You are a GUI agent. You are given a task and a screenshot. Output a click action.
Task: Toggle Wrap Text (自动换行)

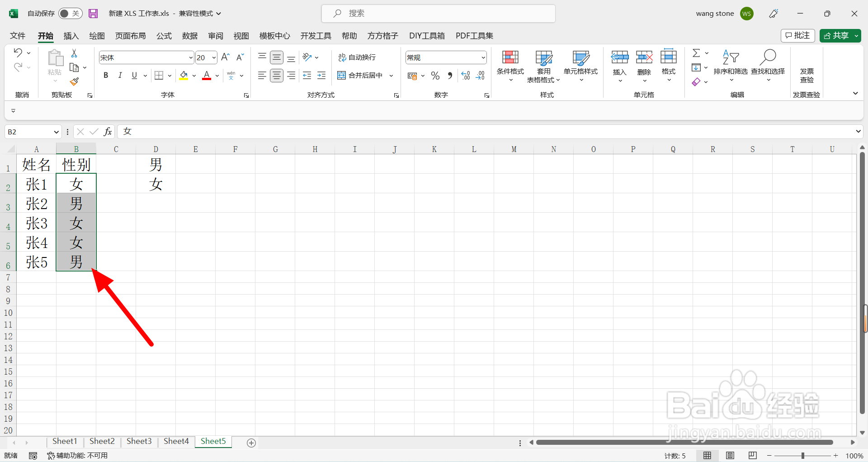tap(357, 57)
